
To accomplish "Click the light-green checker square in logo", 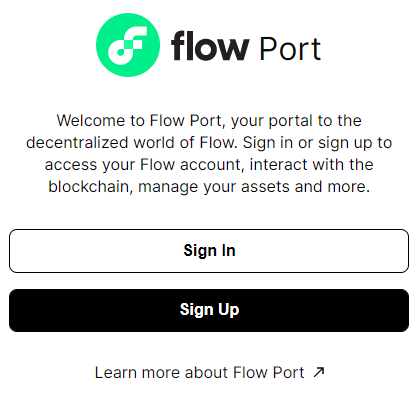I will [x=128, y=44].
